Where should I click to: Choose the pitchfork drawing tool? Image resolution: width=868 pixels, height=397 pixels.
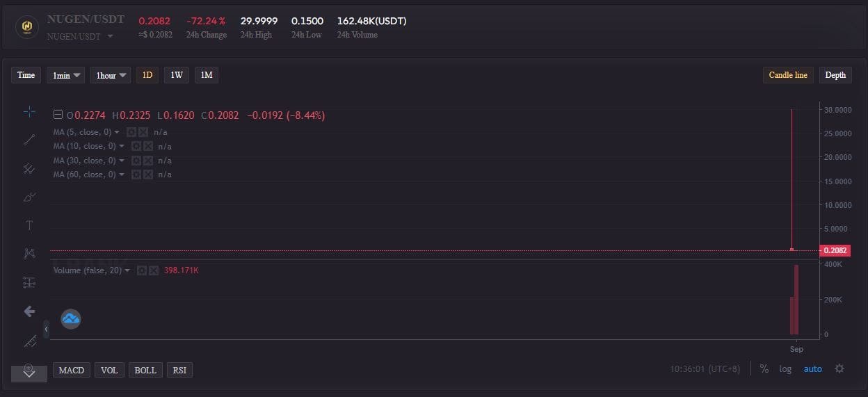(29, 168)
